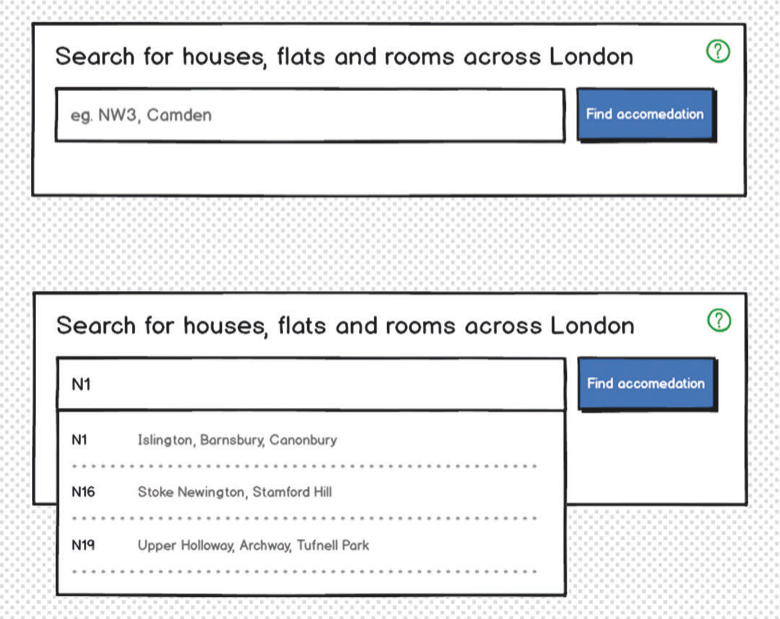Click the N16 postcode label in suggestions
This screenshot has height=619, width=780.
pos(83,492)
